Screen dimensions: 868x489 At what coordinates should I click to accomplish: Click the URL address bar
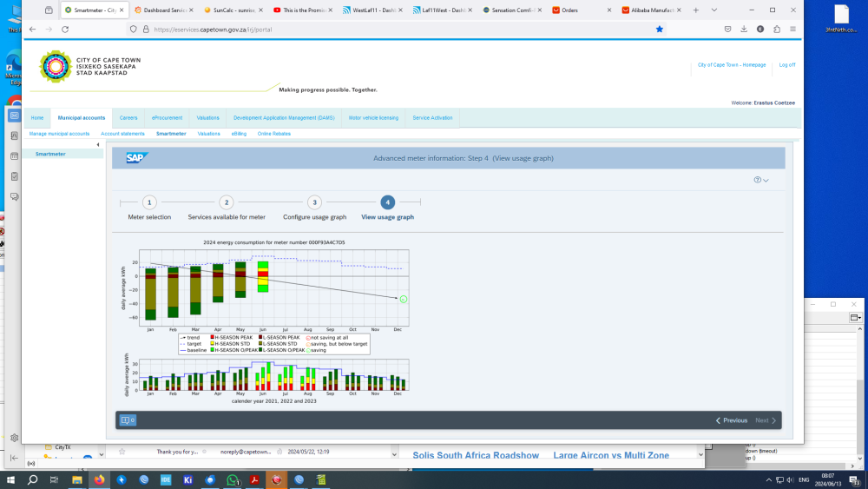coord(398,30)
